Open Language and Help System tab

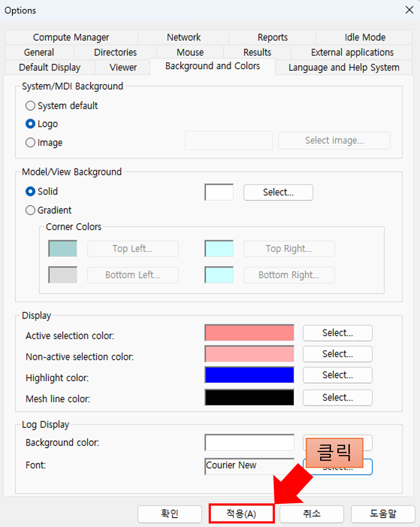pyautogui.click(x=344, y=67)
